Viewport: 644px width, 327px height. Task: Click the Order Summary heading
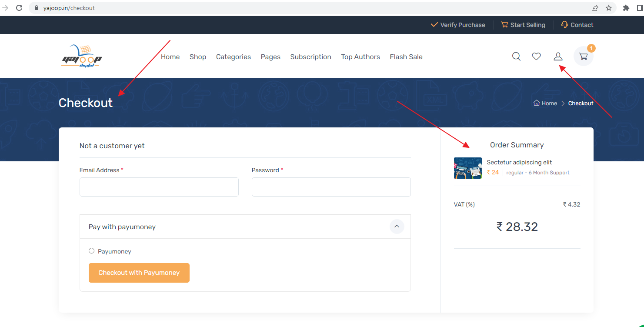pos(517,145)
